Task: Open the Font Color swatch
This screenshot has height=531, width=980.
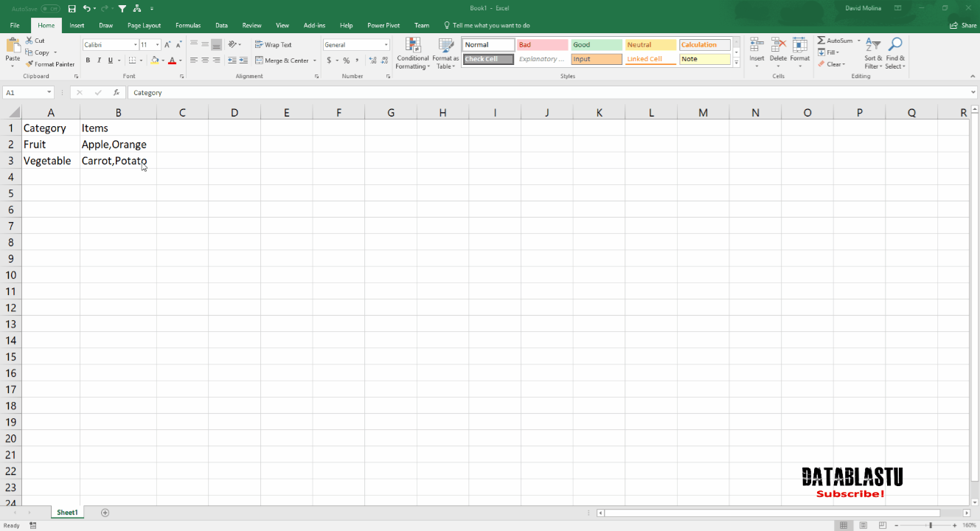Action: [x=172, y=60]
